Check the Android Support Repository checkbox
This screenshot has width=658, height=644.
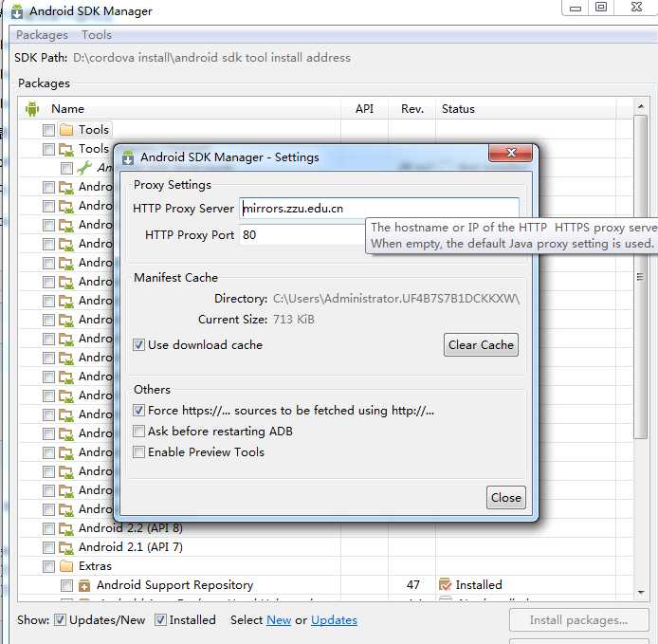(66, 585)
